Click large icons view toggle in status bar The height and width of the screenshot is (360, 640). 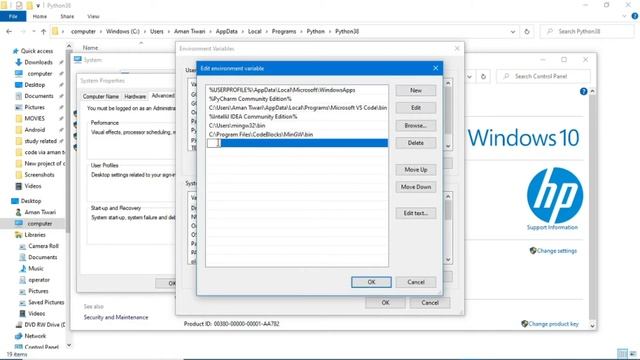633,354
